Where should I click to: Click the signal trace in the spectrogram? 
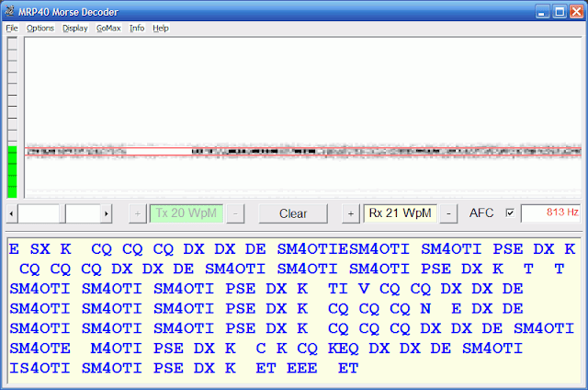coord(303,152)
